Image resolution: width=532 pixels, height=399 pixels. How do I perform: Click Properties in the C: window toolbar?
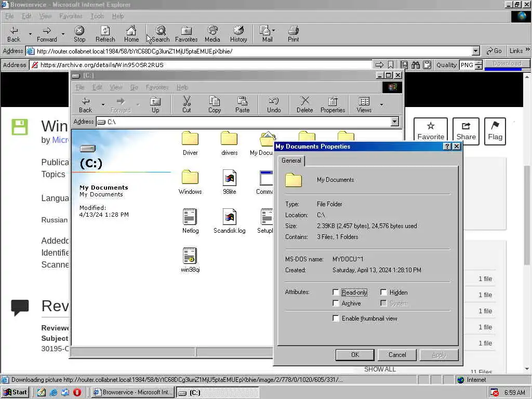pyautogui.click(x=332, y=104)
